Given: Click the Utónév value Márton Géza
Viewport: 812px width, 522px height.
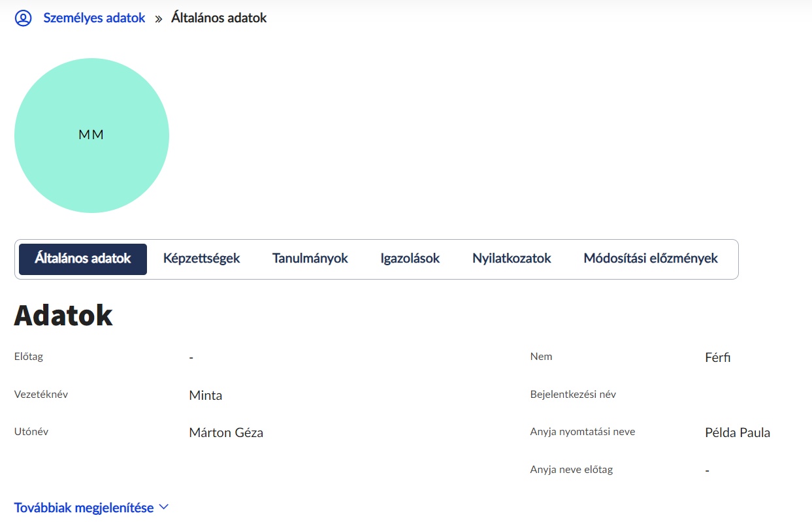Looking at the screenshot, I should (x=225, y=432).
